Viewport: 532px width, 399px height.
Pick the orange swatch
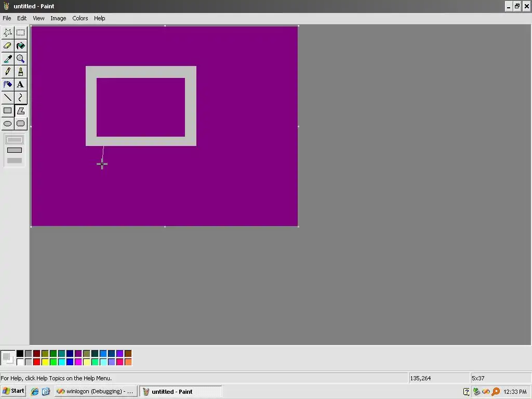(128, 362)
